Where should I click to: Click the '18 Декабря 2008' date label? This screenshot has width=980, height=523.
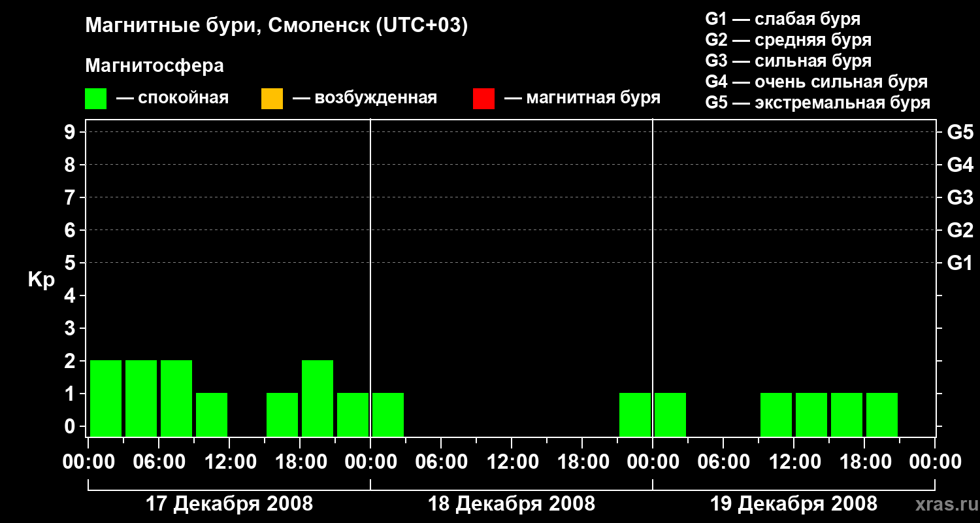tap(512, 504)
